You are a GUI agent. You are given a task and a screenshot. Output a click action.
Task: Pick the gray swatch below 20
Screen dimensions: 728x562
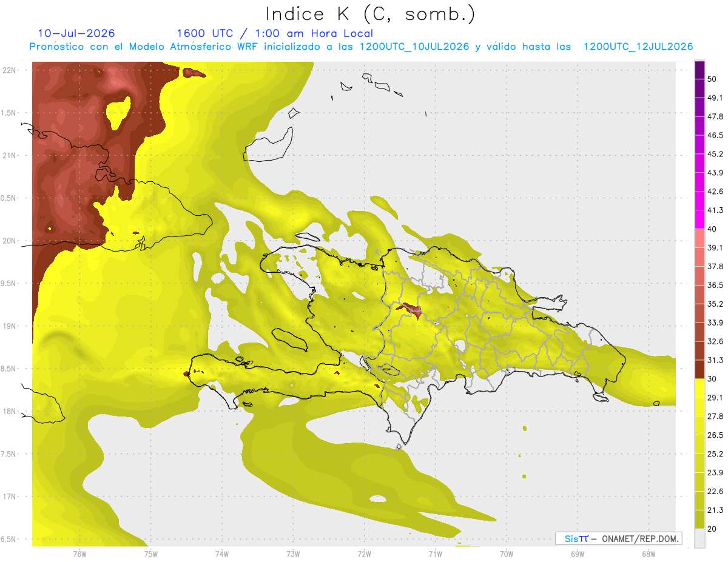699,538
